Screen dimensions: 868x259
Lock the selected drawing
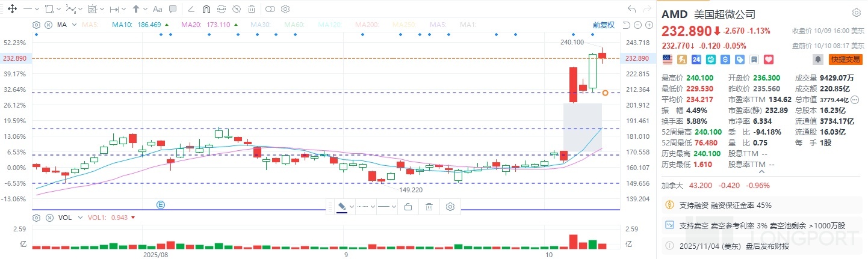click(408, 207)
